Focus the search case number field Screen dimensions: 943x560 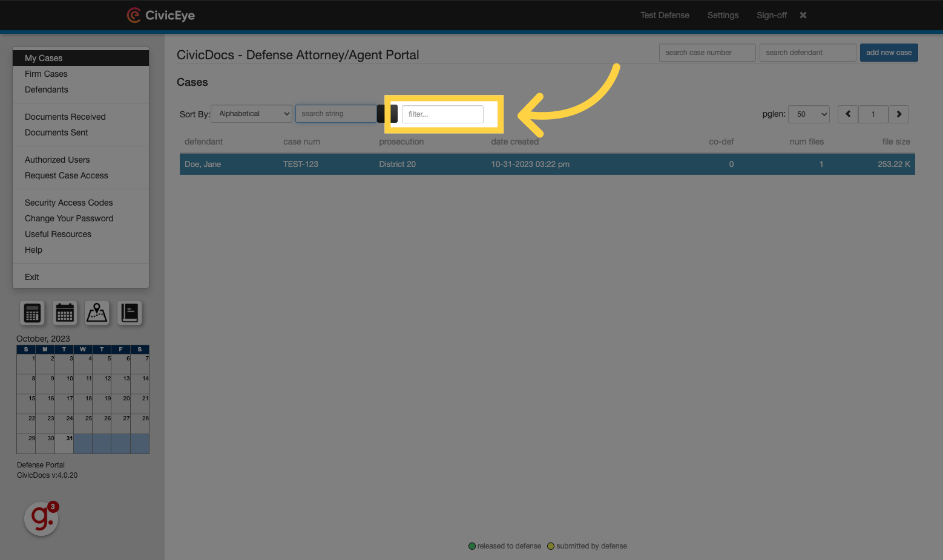pos(707,53)
